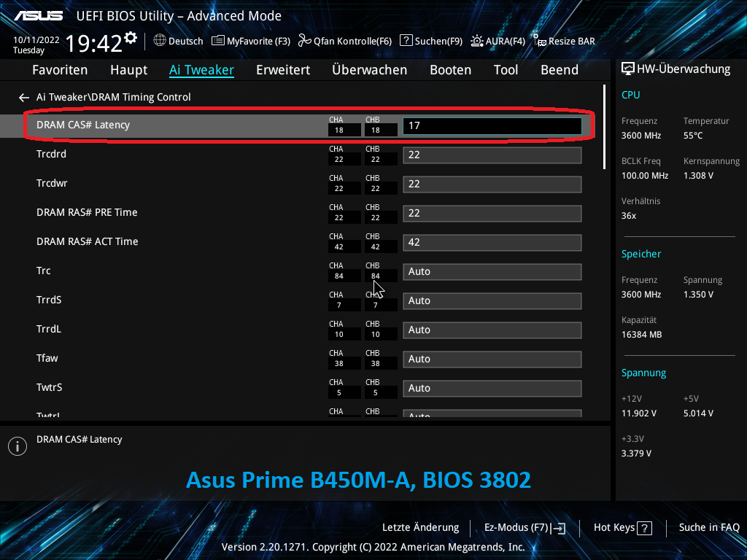Click the globe language icon

160,41
